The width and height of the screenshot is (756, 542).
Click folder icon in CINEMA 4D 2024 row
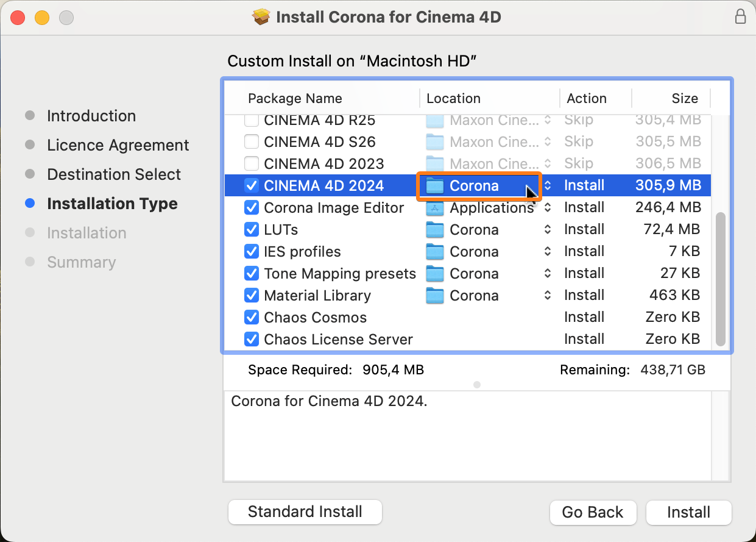[435, 186]
